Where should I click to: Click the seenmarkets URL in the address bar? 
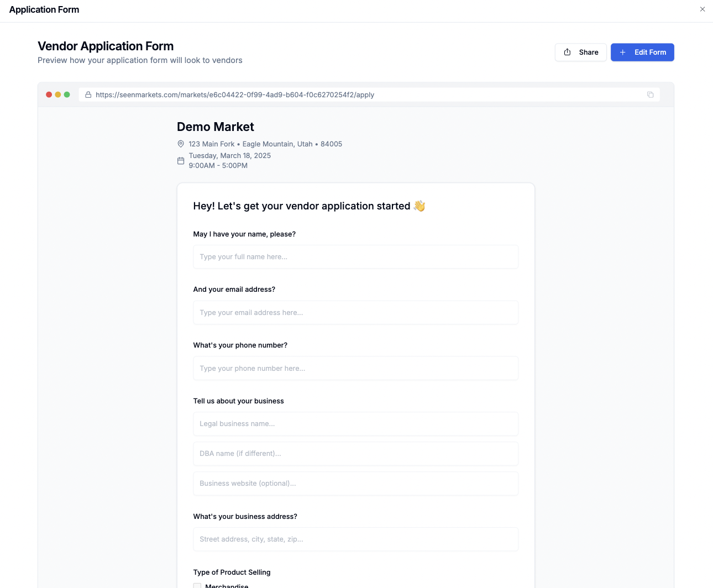[x=235, y=95]
